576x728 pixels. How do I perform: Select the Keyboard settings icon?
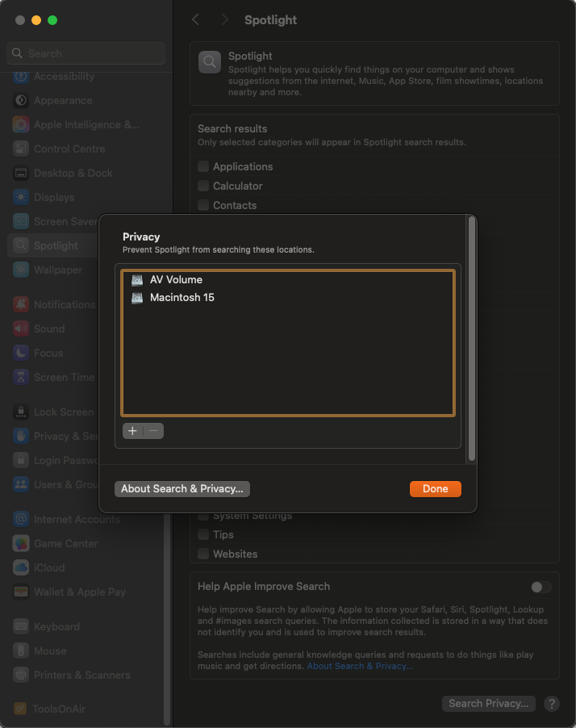[x=21, y=625]
